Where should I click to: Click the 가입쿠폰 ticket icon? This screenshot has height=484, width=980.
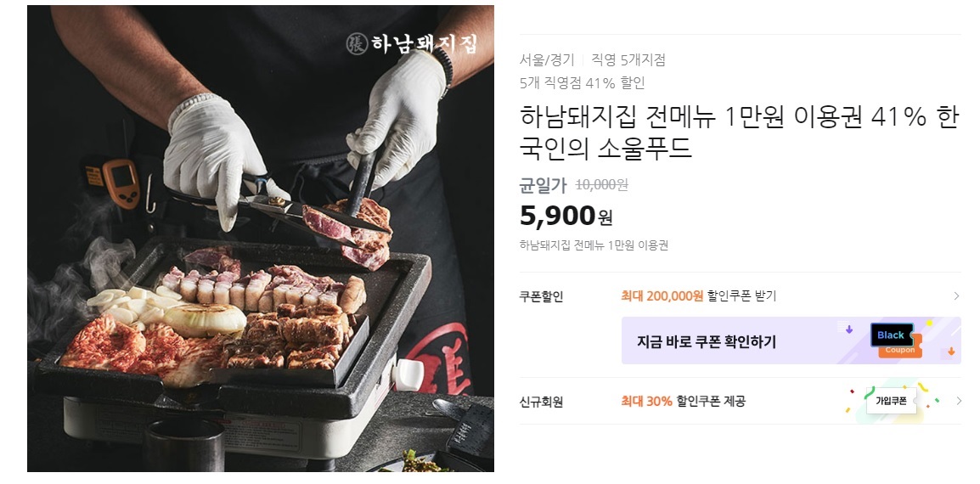coord(891,401)
